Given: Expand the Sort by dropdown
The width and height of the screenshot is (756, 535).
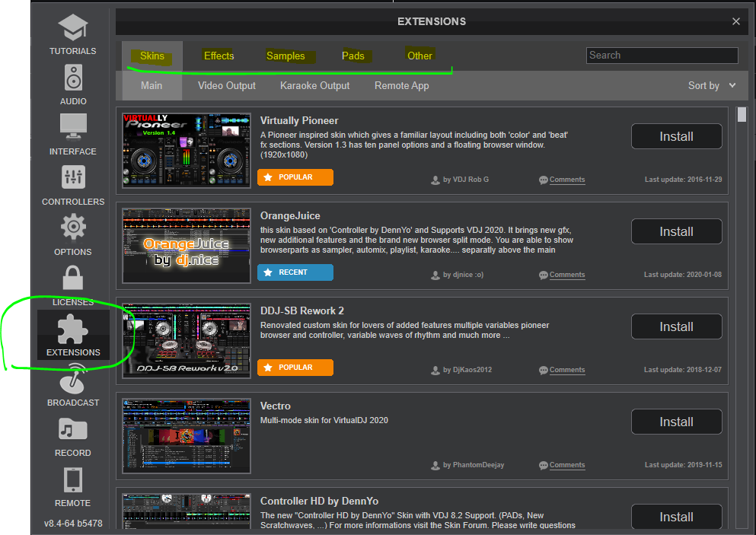Looking at the screenshot, I should point(712,86).
